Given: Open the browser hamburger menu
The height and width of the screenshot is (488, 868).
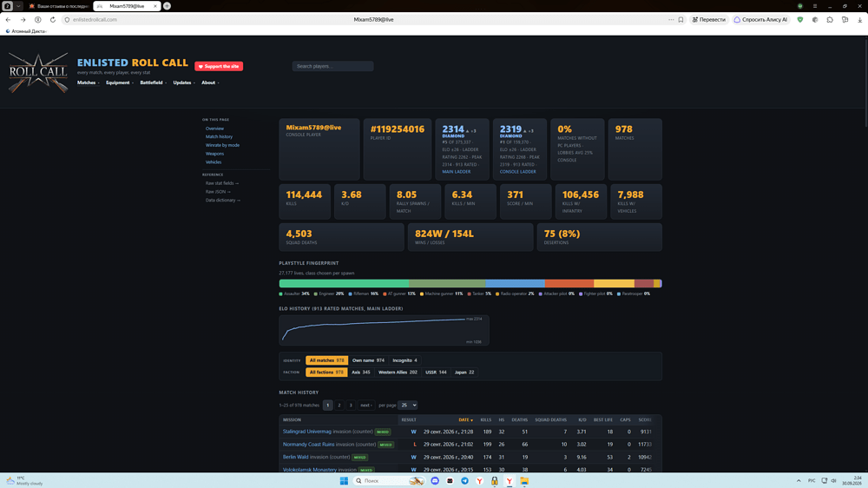Looking at the screenshot, I should pyautogui.click(x=815, y=6).
